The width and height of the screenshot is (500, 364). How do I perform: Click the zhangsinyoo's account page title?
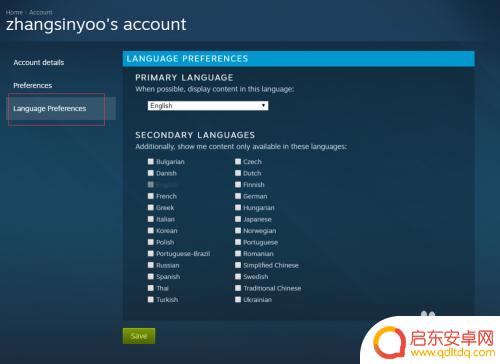(96, 25)
